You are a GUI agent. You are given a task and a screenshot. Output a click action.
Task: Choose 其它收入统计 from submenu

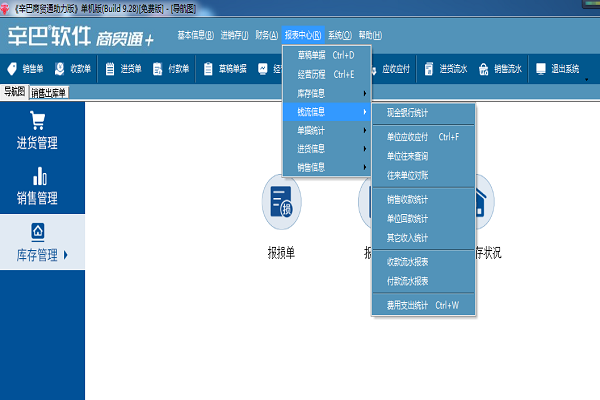[424, 238]
